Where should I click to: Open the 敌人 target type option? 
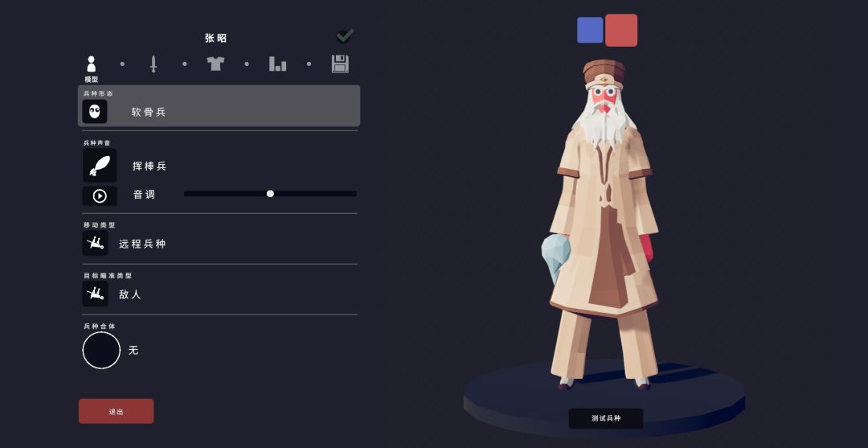(x=130, y=294)
